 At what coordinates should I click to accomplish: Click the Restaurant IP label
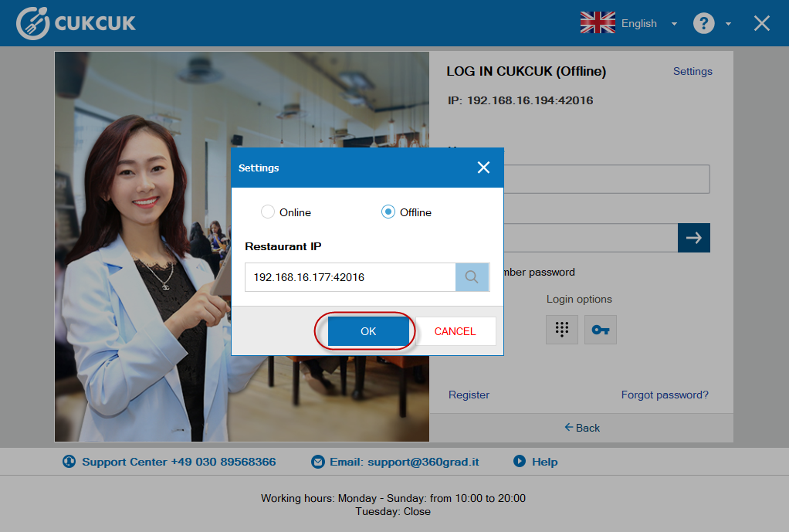coord(283,246)
